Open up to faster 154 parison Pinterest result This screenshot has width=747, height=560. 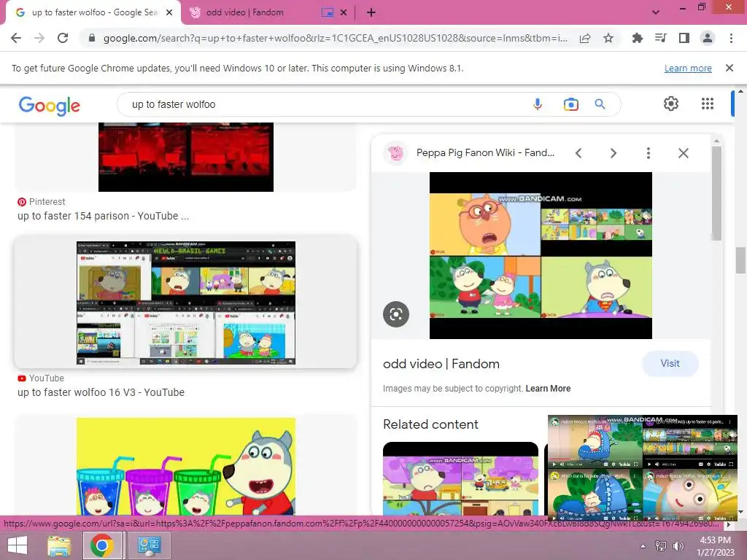[x=104, y=216]
